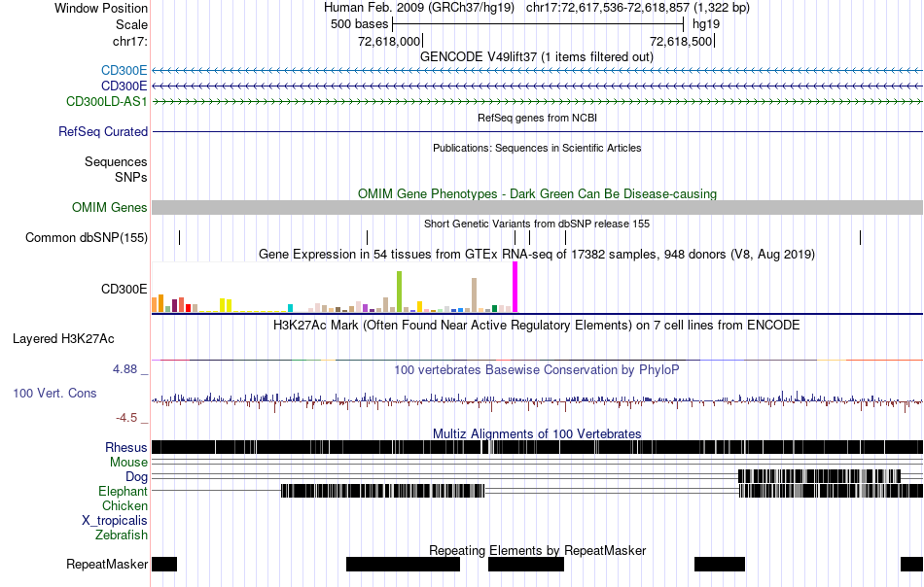This screenshot has width=924, height=587.
Task: Open Repeating Elements by RepeatMasker title
Action: (537, 550)
